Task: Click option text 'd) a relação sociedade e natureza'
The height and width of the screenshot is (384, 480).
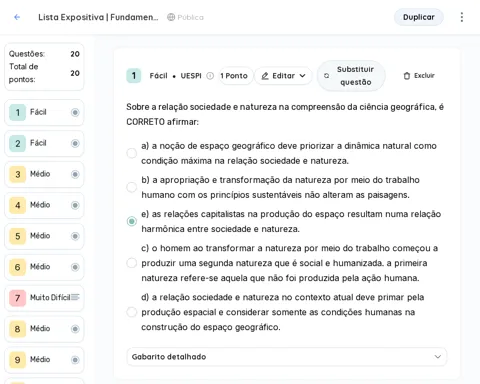Action: (283, 312)
